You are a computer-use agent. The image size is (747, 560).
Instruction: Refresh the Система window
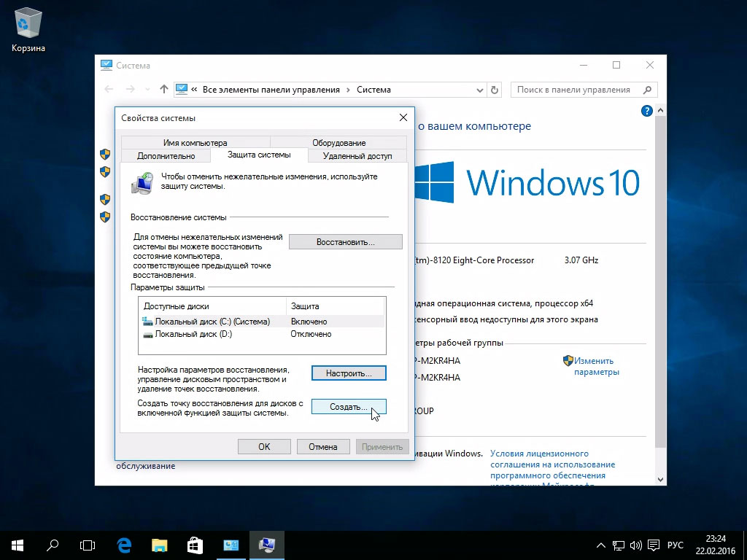point(495,90)
